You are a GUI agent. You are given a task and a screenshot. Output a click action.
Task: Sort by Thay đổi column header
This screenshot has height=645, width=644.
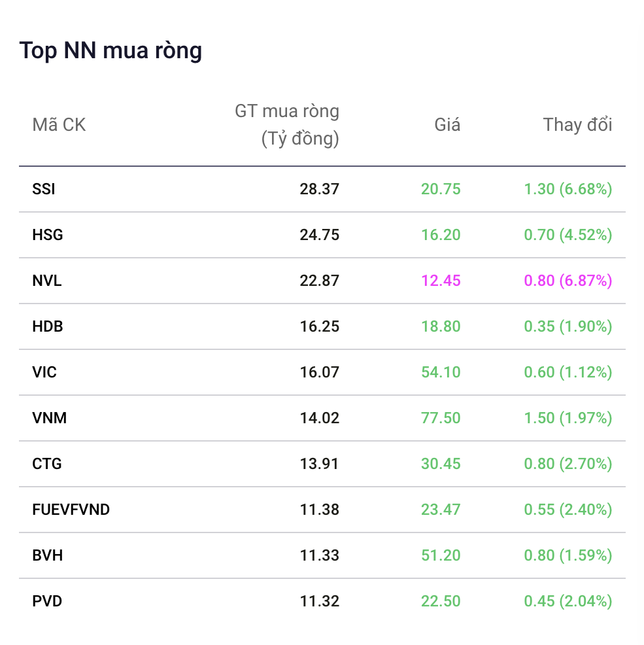(578, 125)
